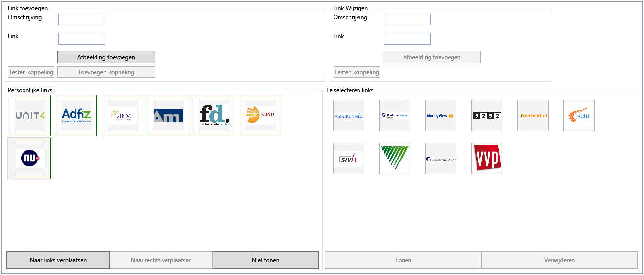Screen dimensions: 644x275
Task: Click the SIVI link icon
Action: [349, 159]
